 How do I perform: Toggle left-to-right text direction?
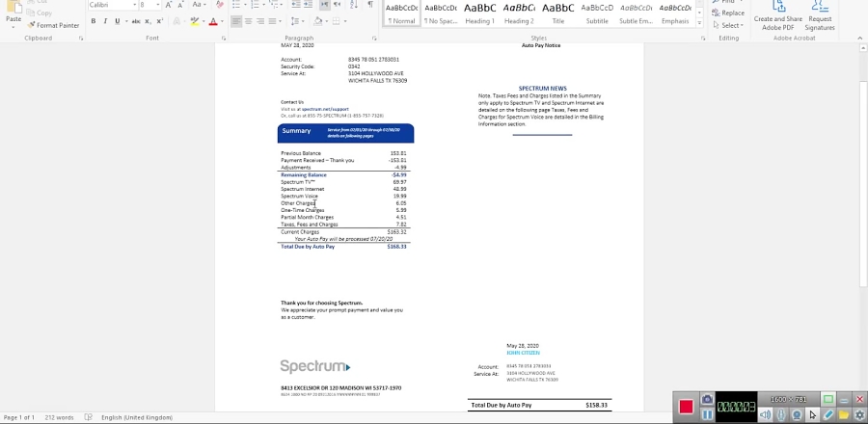(x=325, y=5)
